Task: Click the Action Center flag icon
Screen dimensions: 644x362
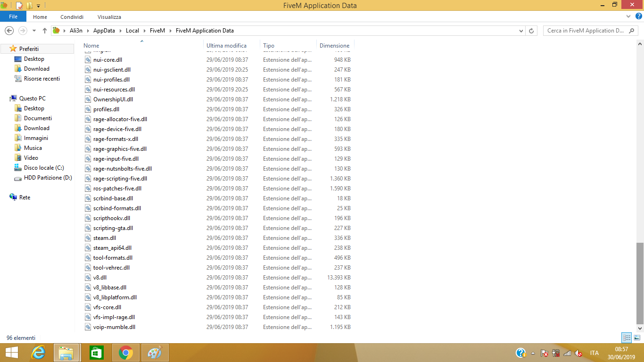Action: 545,353
